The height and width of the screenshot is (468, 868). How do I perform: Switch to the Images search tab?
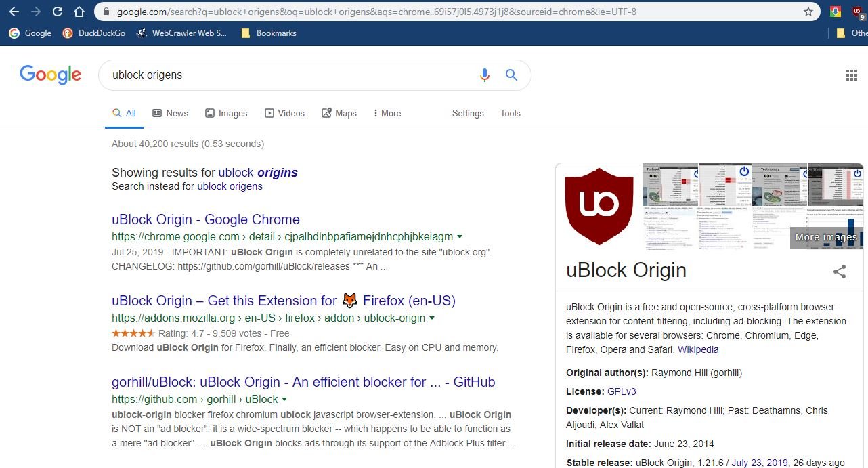[226, 113]
